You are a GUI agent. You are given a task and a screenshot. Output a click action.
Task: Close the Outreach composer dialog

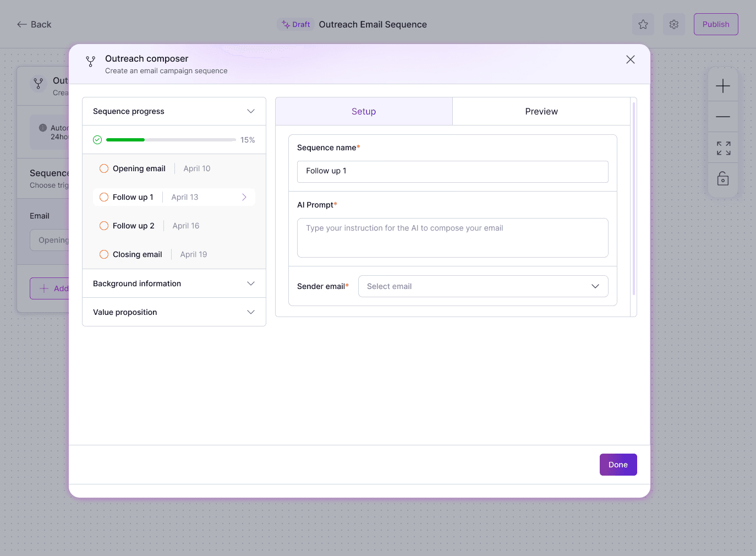(x=631, y=59)
